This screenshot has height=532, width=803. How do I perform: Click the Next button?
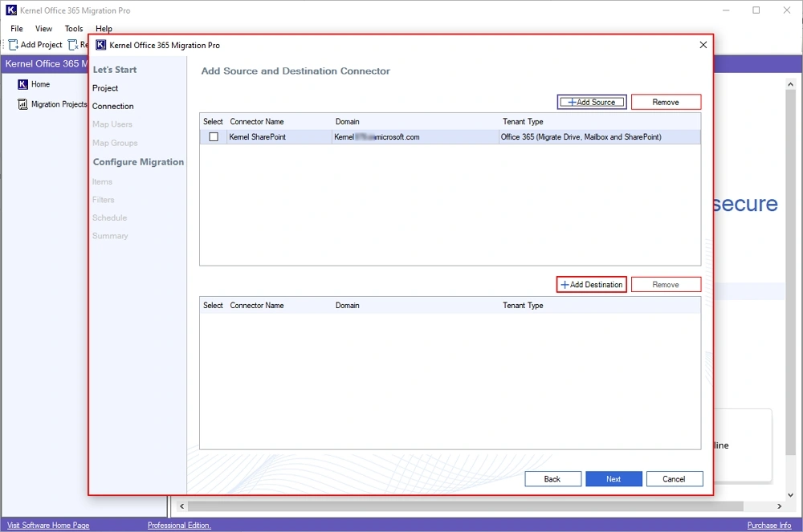click(x=613, y=478)
